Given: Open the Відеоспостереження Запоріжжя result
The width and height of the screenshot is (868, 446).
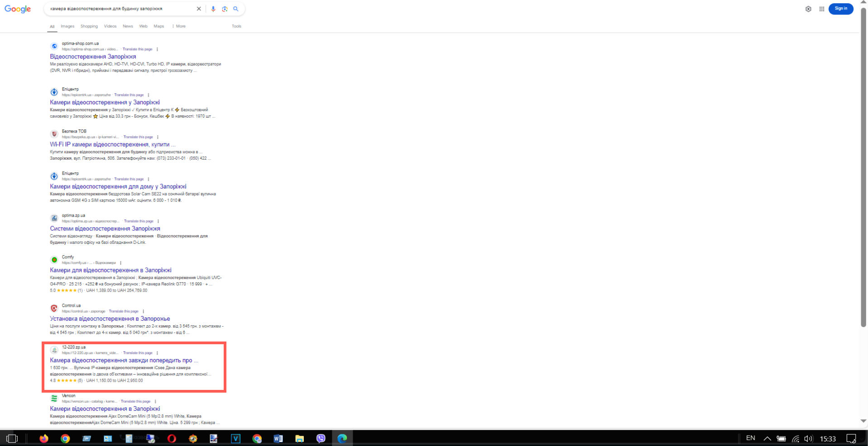Looking at the screenshot, I should (x=93, y=57).
